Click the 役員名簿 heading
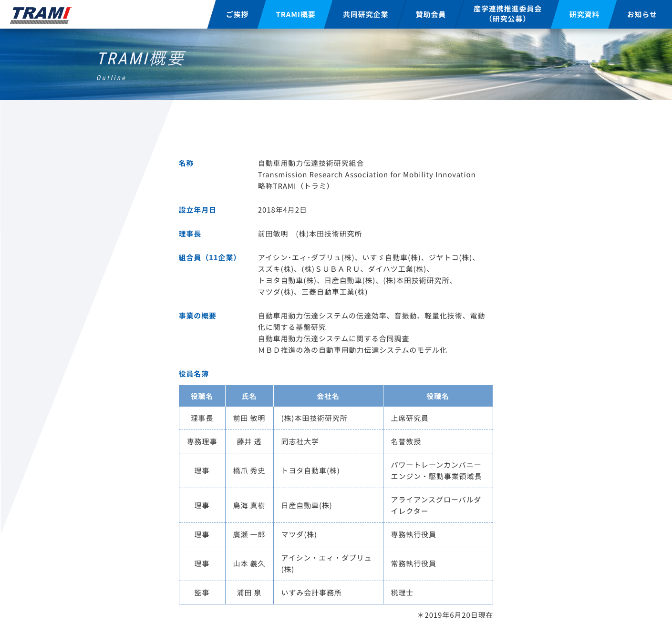The image size is (672, 644). pos(194,374)
